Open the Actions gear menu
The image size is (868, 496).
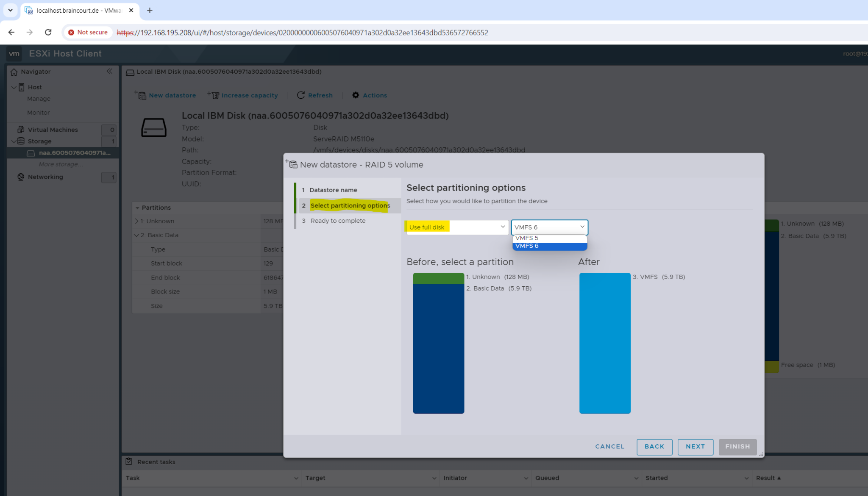[x=356, y=95]
